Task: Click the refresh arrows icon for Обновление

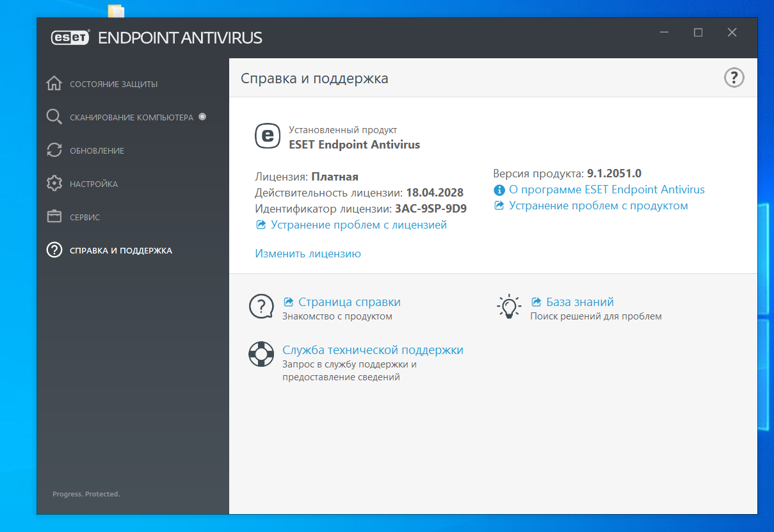Action: [x=54, y=150]
